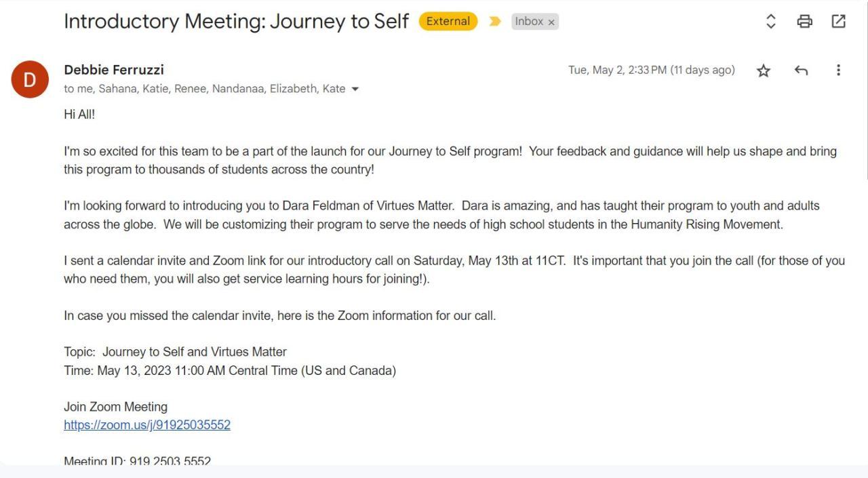Open the zoom.us meeting link
Image resolution: width=868 pixels, height=478 pixels.
pos(147,425)
